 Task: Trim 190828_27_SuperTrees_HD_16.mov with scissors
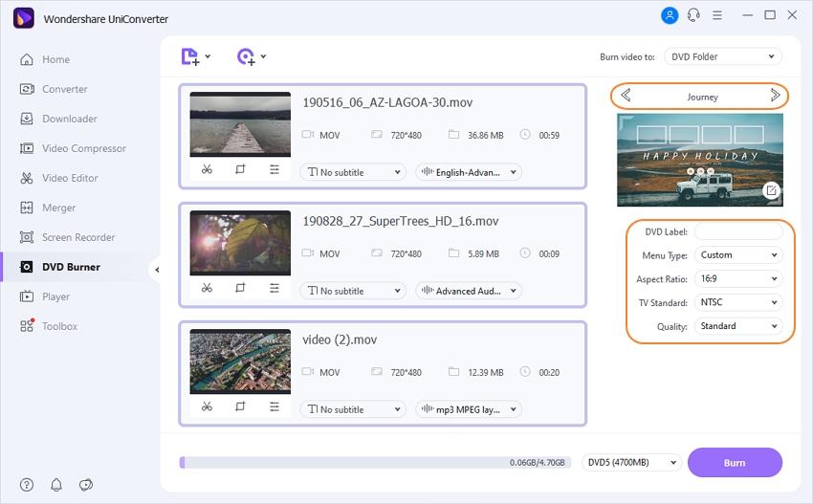207,288
